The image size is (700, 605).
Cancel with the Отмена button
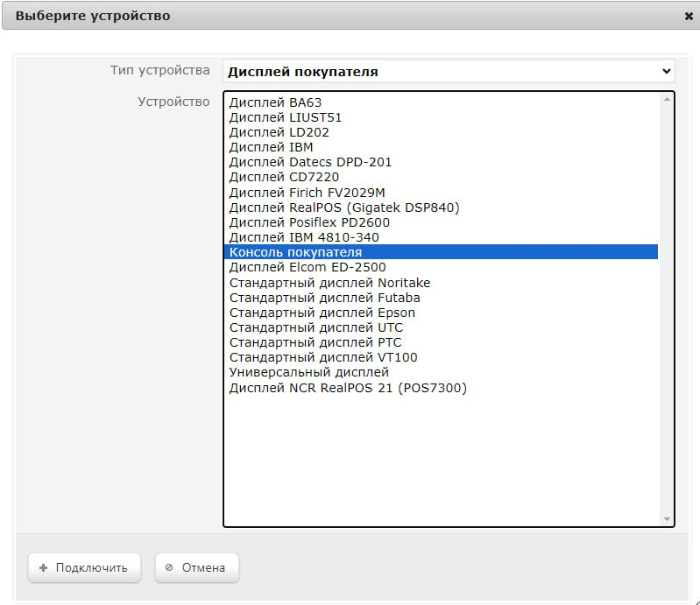point(197,568)
